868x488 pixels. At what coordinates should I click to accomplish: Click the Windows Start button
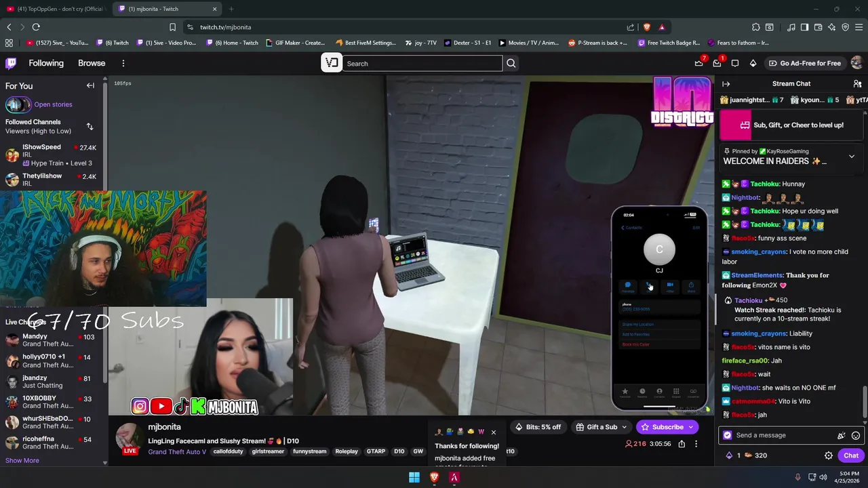pyautogui.click(x=414, y=477)
